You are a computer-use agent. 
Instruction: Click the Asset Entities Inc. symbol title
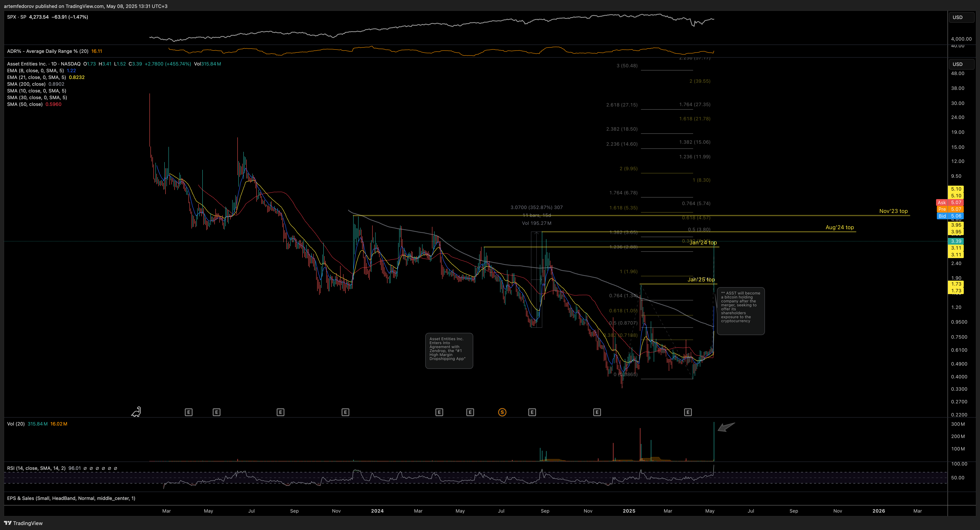tap(27, 64)
